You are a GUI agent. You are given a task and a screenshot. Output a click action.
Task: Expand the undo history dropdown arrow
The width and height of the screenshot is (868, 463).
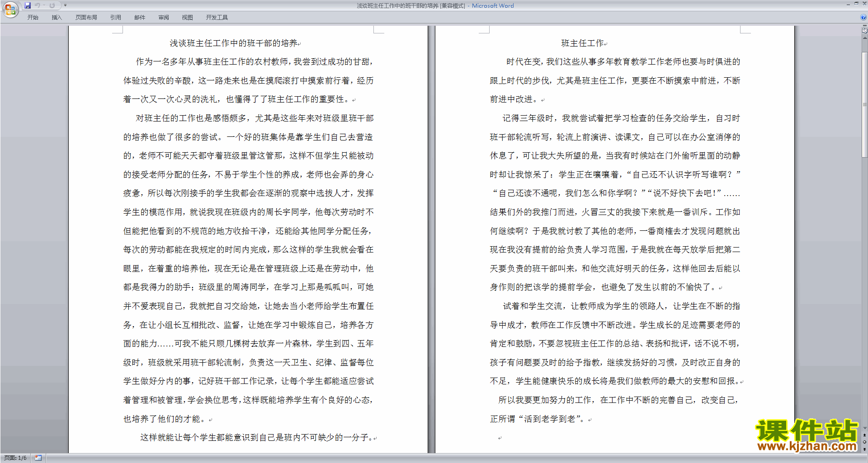(44, 5)
